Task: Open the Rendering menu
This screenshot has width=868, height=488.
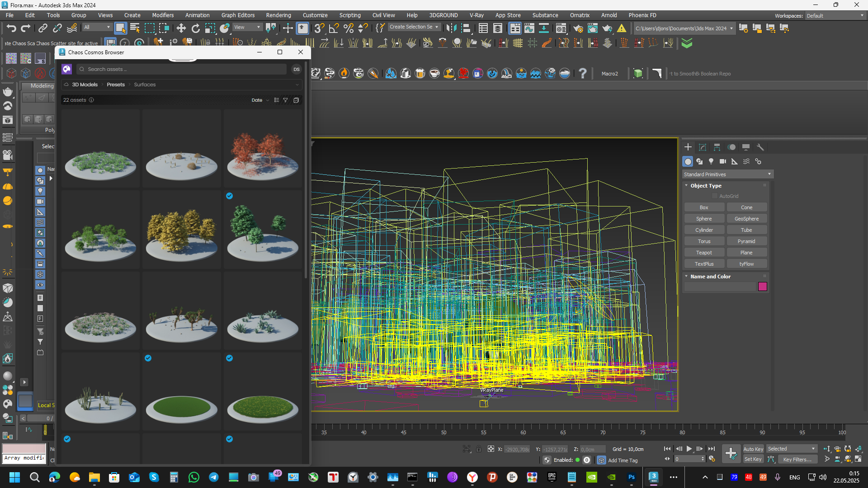Action: (x=278, y=15)
